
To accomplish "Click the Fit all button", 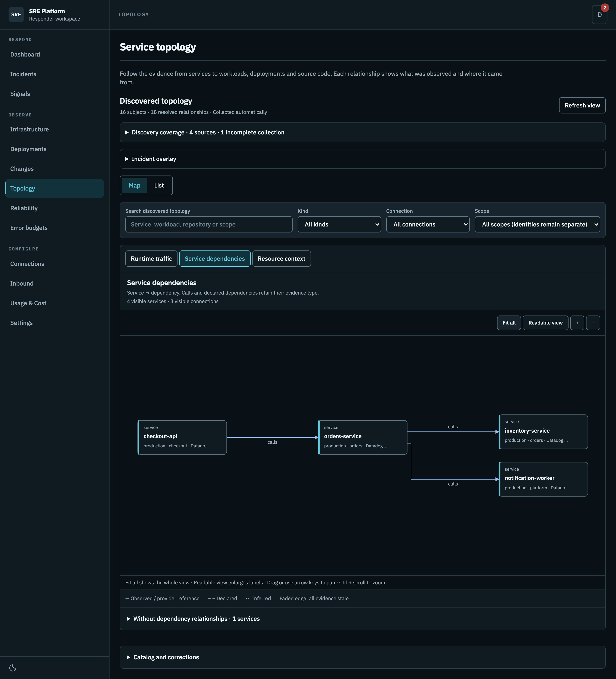I will [x=509, y=323].
